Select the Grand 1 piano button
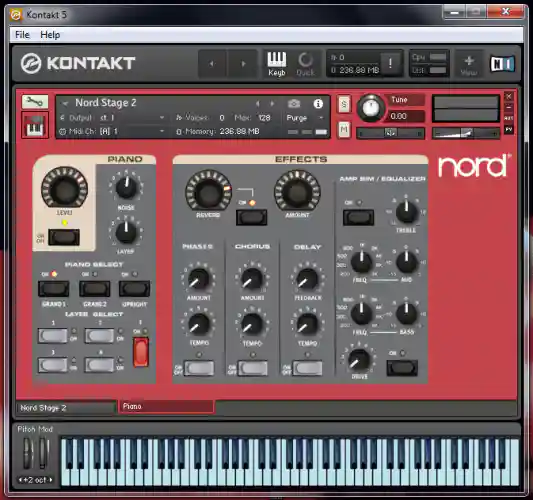The height and width of the screenshot is (500, 533). (x=54, y=289)
